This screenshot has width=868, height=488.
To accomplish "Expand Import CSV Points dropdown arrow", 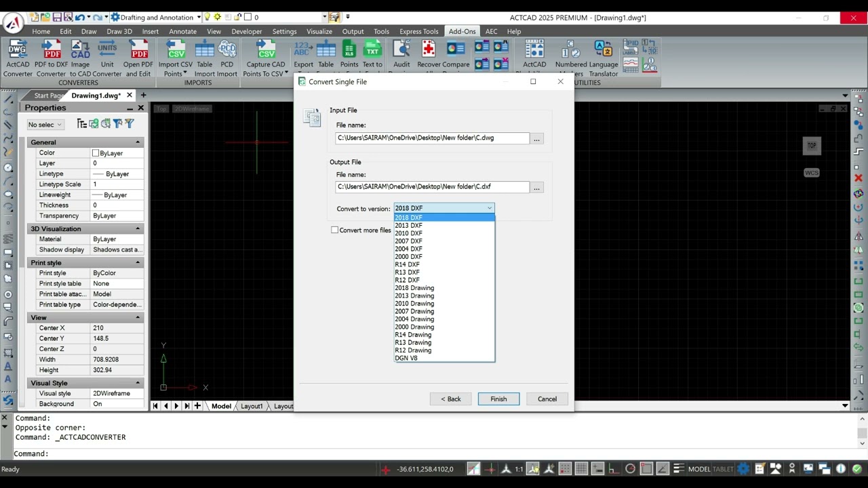I will tap(185, 74).
